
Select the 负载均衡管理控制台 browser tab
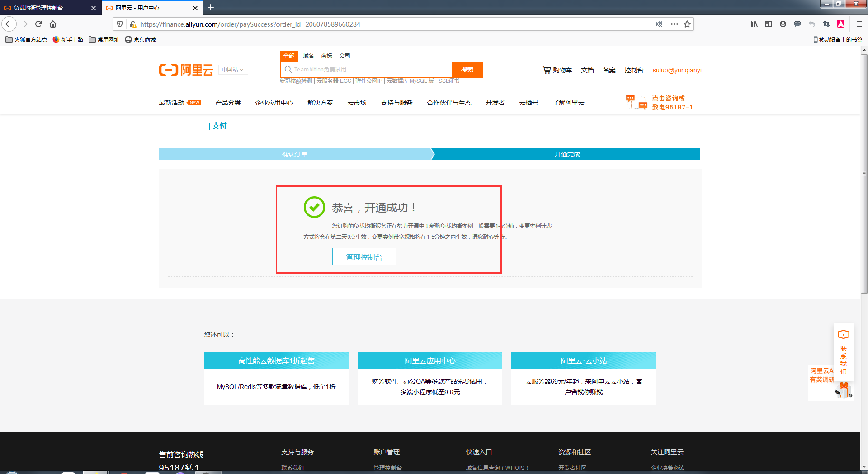point(45,8)
